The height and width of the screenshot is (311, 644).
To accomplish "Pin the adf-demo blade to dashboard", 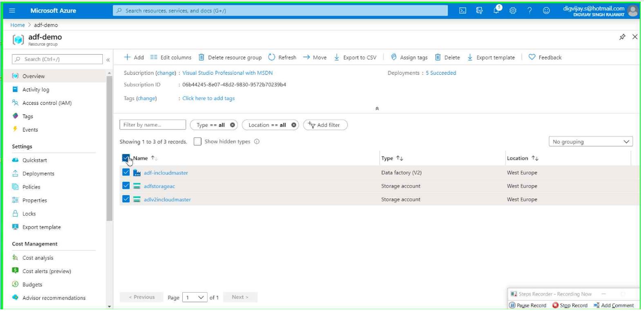I will pos(622,37).
